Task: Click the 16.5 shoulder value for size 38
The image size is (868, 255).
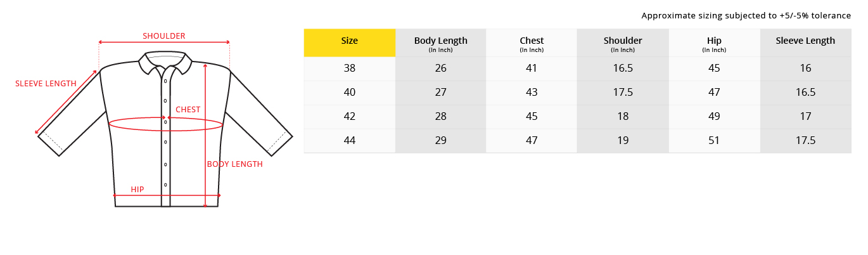Action: coord(623,69)
